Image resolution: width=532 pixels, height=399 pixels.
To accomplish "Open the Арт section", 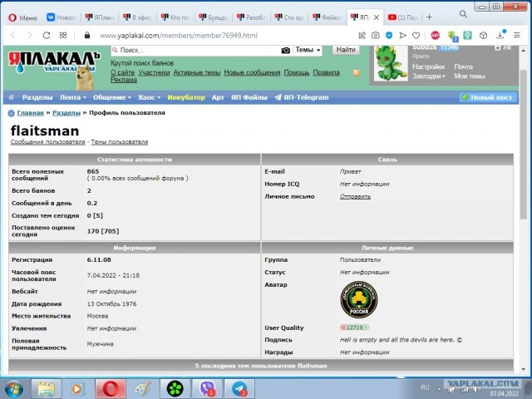I will point(218,97).
